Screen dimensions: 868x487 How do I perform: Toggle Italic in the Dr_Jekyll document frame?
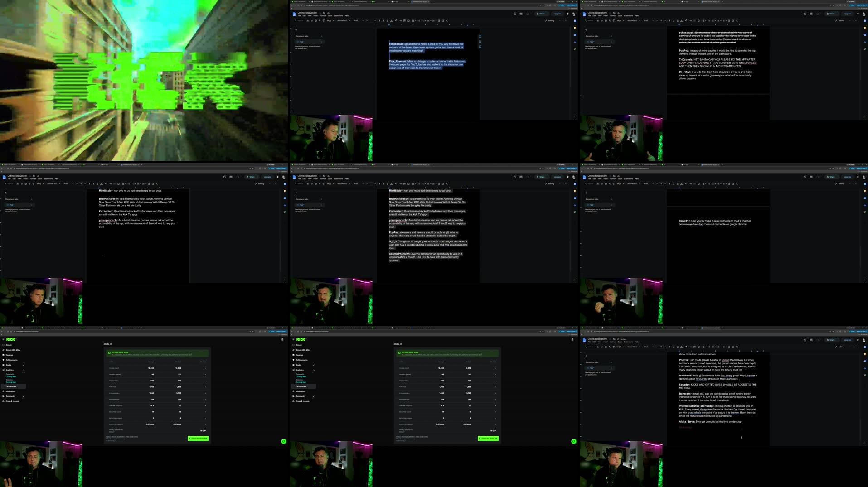pyautogui.click(x=674, y=21)
